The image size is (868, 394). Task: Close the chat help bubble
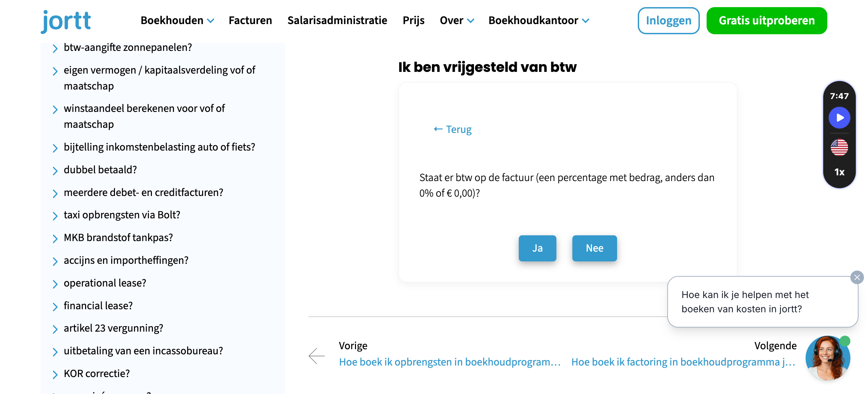point(857,277)
